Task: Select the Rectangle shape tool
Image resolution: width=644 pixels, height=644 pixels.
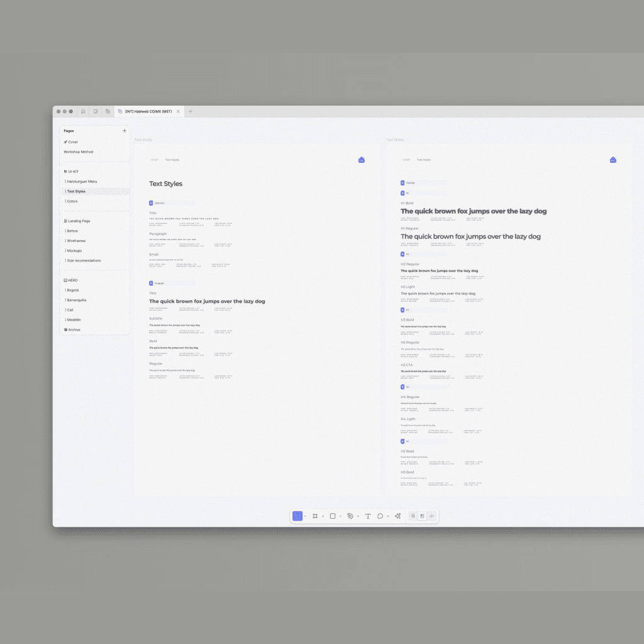Action: pyautogui.click(x=333, y=516)
